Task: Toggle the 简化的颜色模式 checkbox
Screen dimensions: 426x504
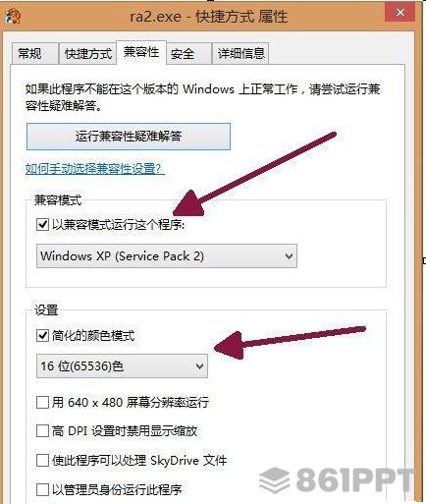Action: (42, 335)
